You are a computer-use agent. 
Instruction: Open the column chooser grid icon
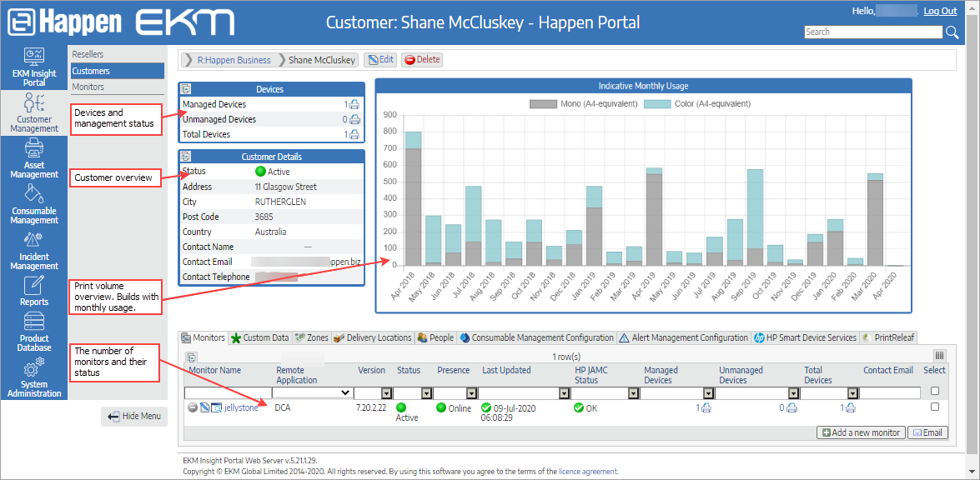[x=940, y=355]
